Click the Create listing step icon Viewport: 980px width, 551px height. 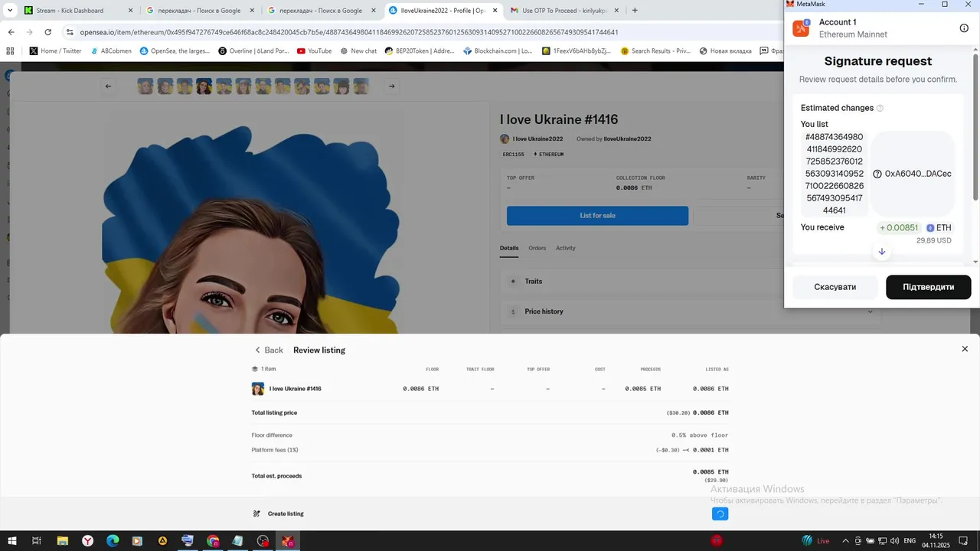click(x=256, y=514)
